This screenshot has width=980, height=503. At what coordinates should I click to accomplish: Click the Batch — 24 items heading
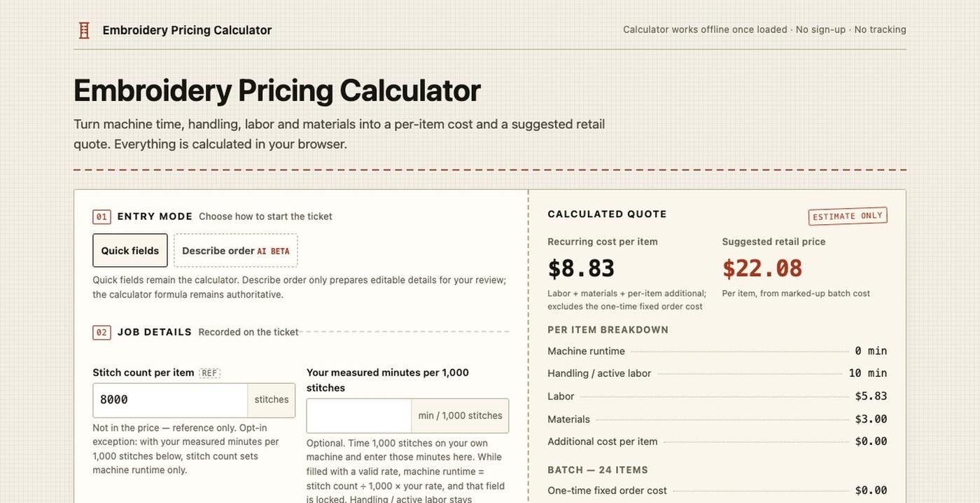tap(598, 470)
